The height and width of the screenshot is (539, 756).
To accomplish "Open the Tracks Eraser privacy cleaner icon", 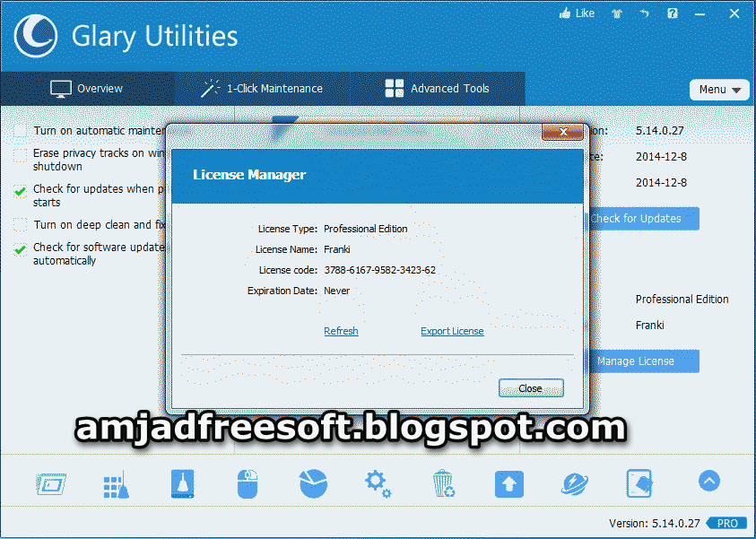I will click(x=183, y=483).
